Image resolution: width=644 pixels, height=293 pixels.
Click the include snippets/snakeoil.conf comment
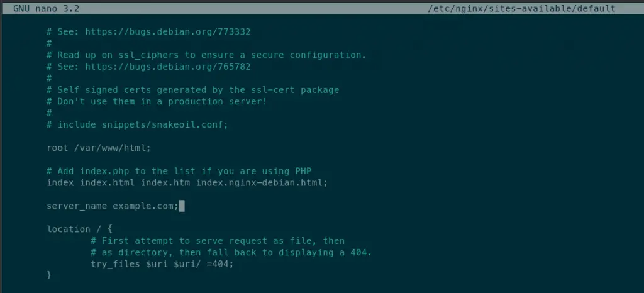[x=137, y=124]
